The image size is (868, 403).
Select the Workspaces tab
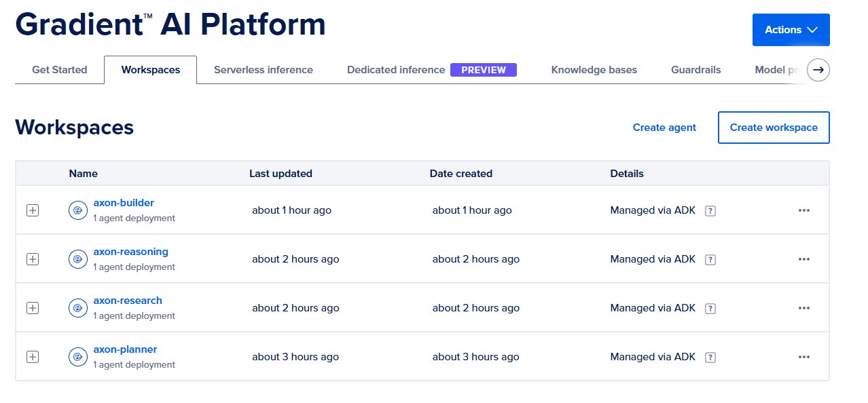pos(151,70)
